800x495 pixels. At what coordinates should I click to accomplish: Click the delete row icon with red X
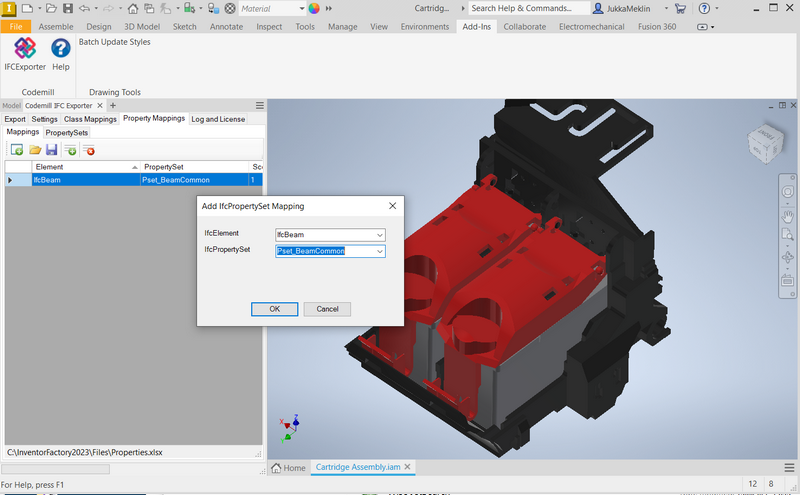[89, 150]
